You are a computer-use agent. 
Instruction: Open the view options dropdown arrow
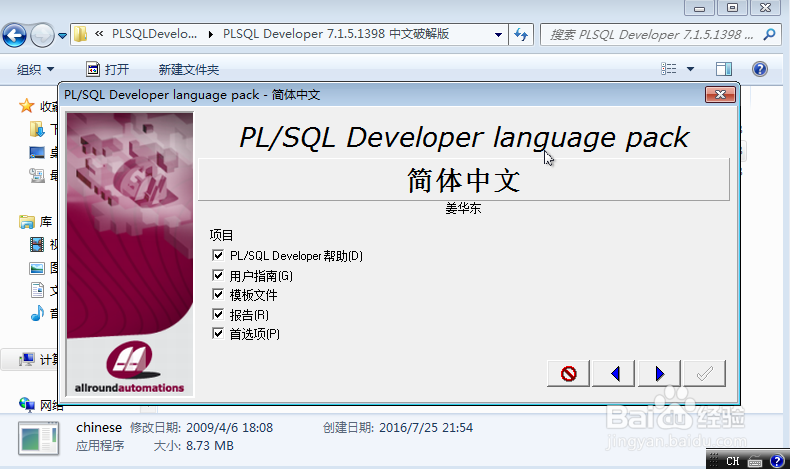(691, 69)
